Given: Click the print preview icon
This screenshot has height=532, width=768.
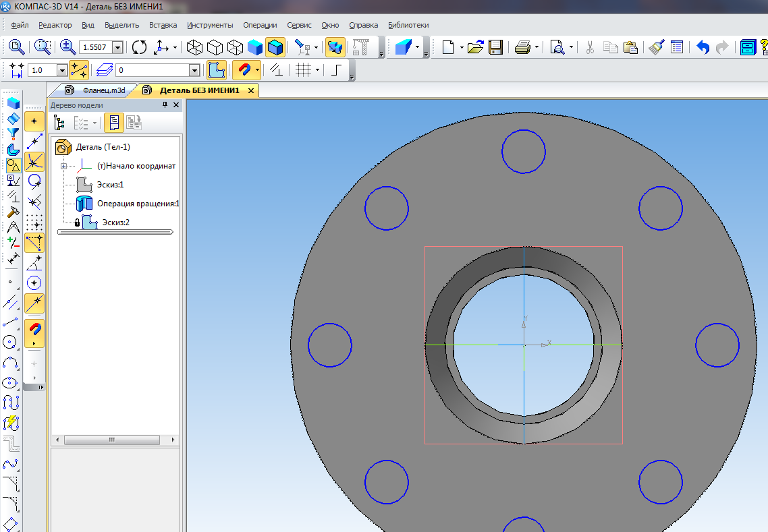Looking at the screenshot, I should [x=557, y=47].
